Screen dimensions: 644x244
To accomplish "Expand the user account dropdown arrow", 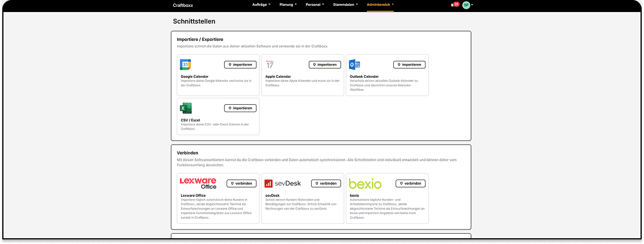I will [472, 5].
